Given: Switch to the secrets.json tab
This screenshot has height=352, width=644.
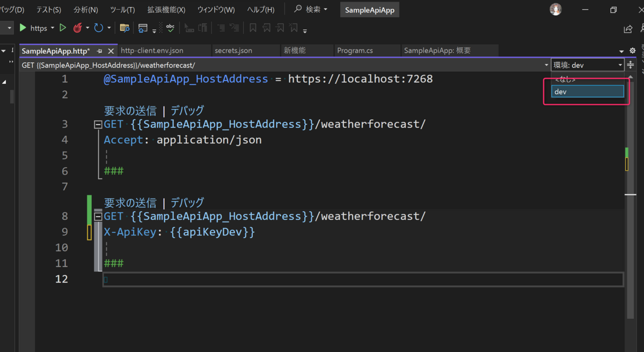Looking at the screenshot, I should 246,51.
